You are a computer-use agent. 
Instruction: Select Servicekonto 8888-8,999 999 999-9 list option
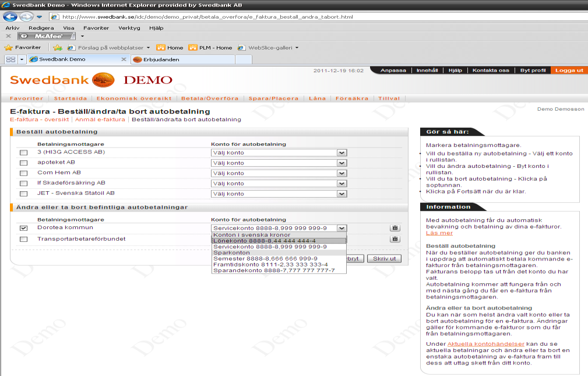click(x=279, y=247)
